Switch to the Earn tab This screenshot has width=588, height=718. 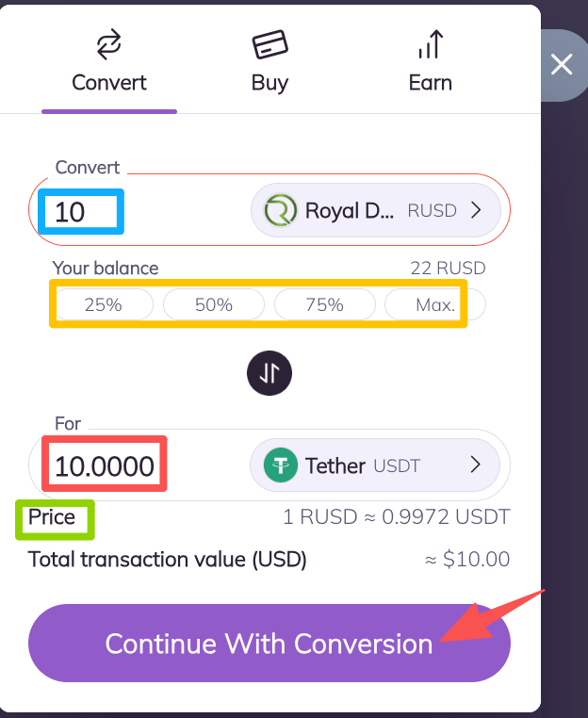(430, 82)
